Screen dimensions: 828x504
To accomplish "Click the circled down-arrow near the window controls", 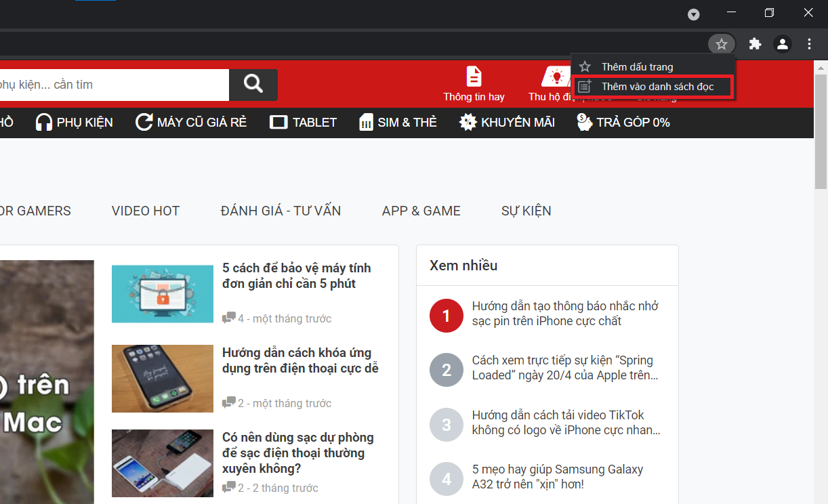I will coord(693,14).
